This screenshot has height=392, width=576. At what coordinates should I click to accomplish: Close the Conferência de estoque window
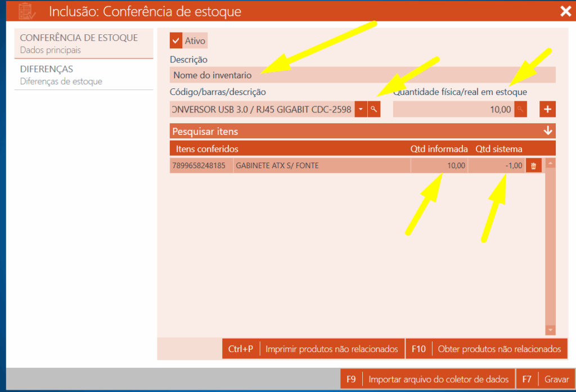pos(565,11)
